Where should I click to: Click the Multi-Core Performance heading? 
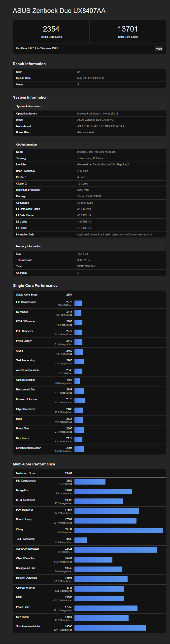[34, 464]
